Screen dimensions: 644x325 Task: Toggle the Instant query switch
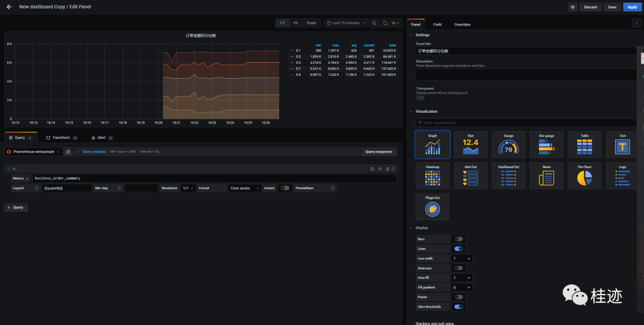click(285, 188)
